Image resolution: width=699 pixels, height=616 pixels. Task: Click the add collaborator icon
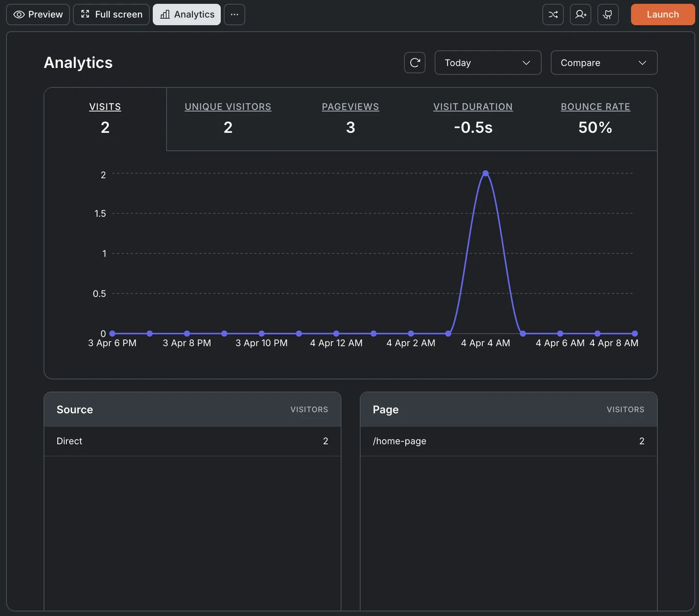[581, 15]
